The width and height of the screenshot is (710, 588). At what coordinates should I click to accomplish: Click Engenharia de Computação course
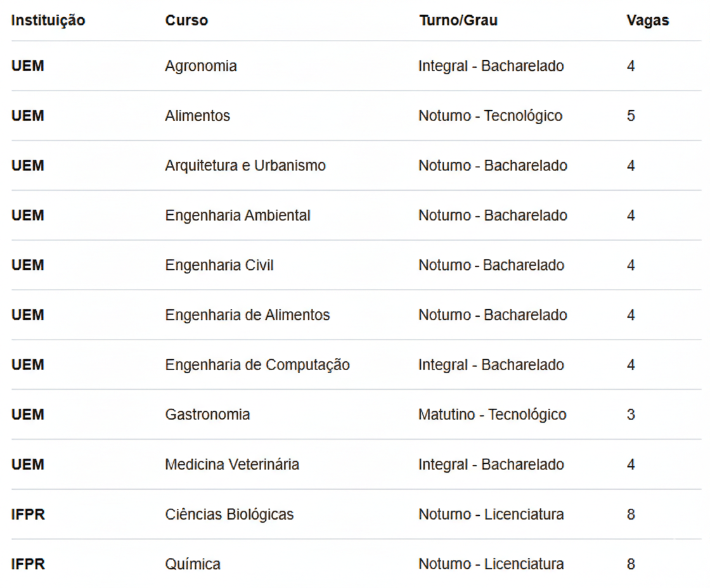pyautogui.click(x=257, y=365)
